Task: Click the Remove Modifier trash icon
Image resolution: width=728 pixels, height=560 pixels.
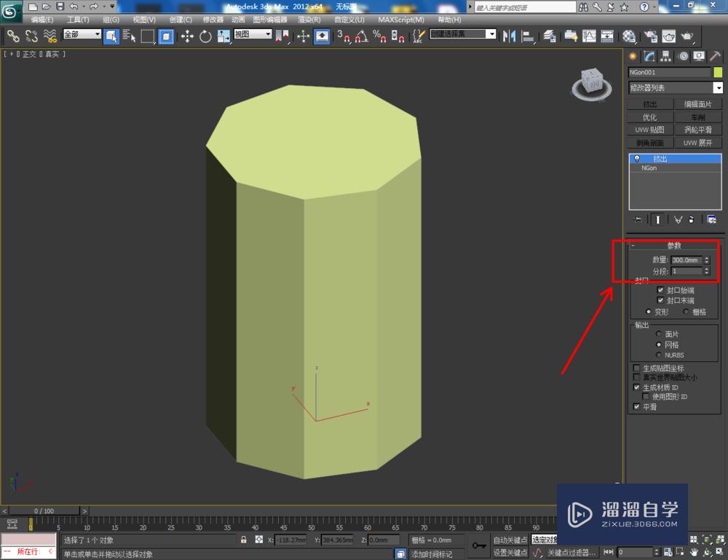Action: (692, 220)
